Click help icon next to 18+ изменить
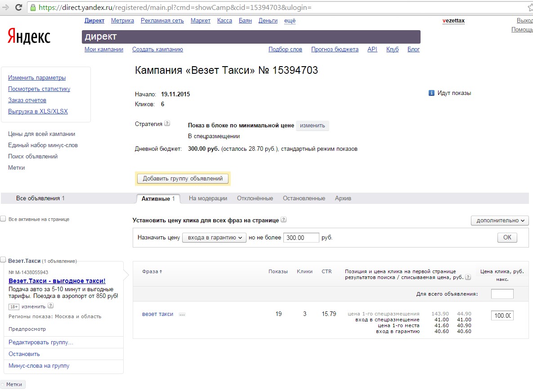Screen dimensions: 533x392 pos(51,306)
